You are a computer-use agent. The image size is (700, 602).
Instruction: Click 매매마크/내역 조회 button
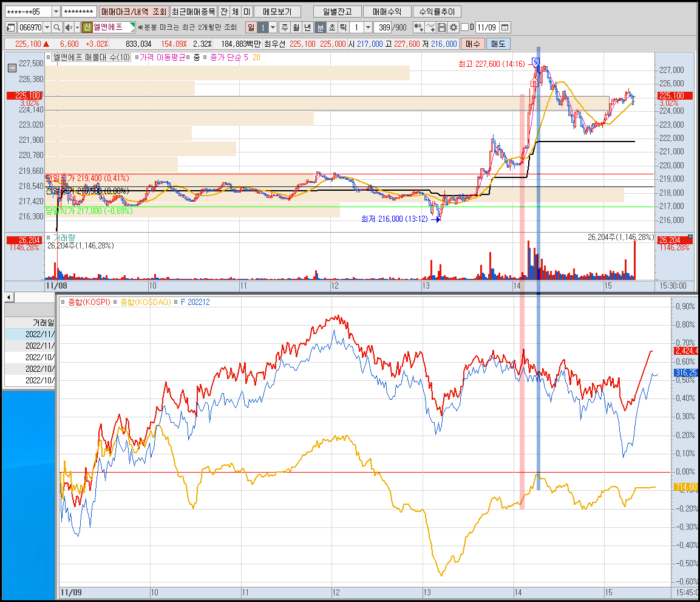point(134,12)
